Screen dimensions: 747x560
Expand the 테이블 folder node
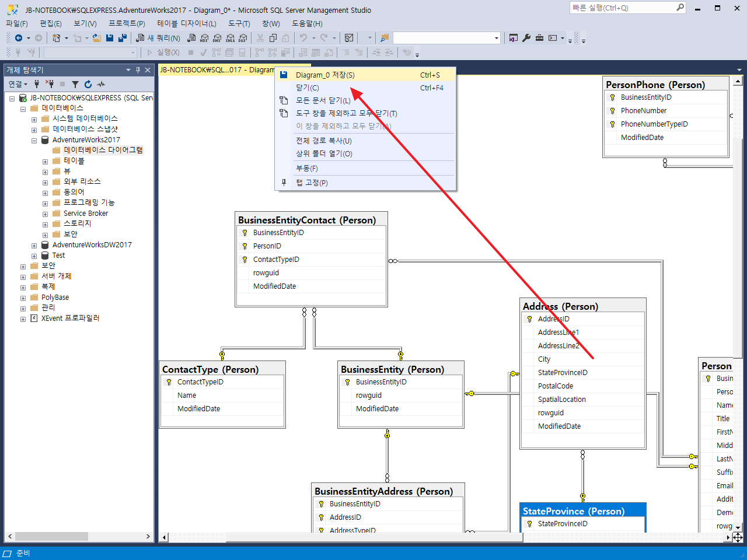tap(45, 161)
